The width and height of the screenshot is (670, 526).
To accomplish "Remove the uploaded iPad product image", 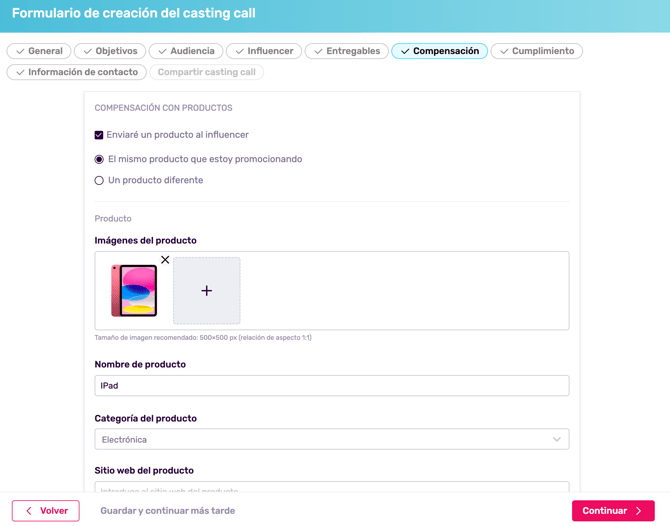I will (165, 260).
